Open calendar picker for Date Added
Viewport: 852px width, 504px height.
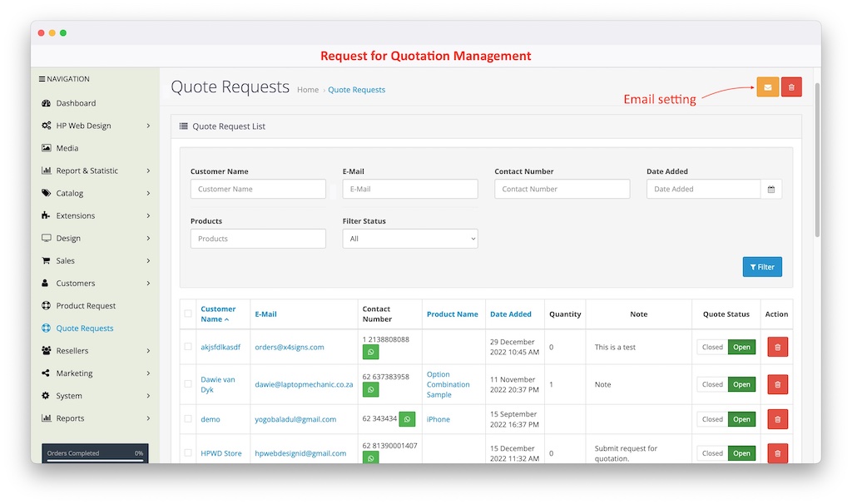pos(770,190)
